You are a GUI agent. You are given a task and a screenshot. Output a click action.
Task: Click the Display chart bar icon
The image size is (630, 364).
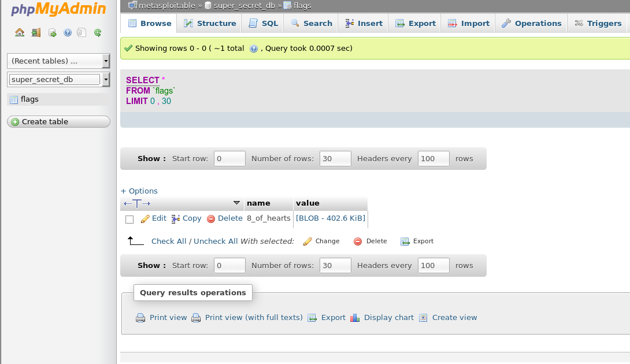pyautogui.click(x=355, y=318)
